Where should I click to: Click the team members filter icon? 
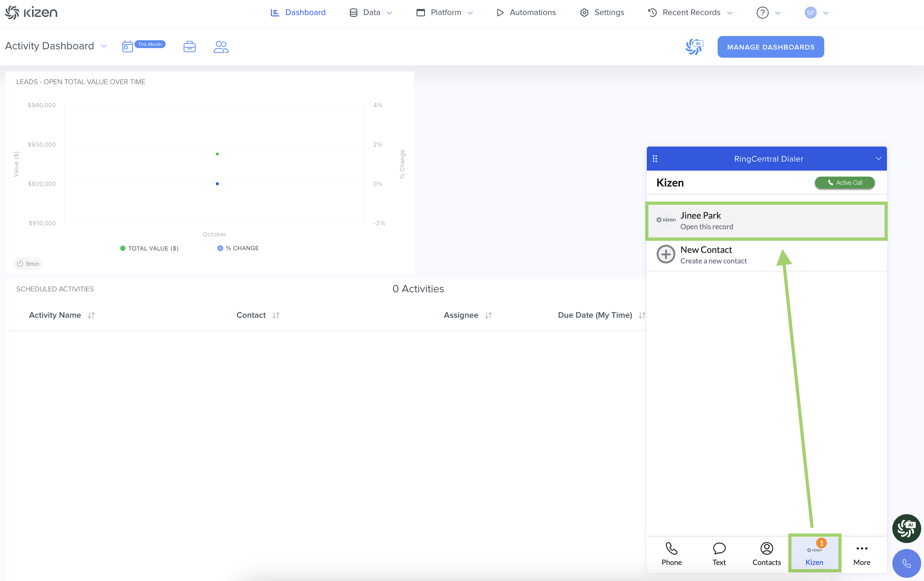pyautogui.click(x=221, y=47)
